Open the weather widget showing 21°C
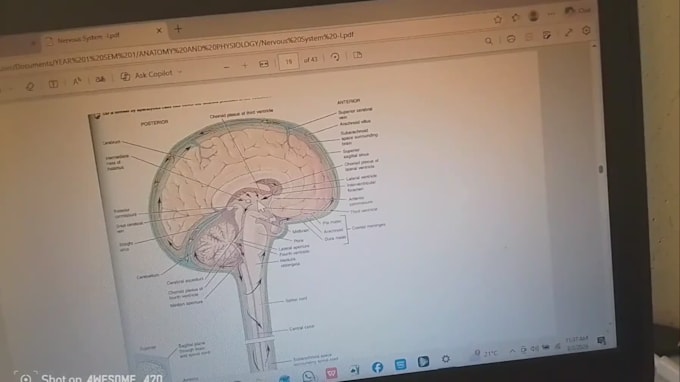 point(487,353)
